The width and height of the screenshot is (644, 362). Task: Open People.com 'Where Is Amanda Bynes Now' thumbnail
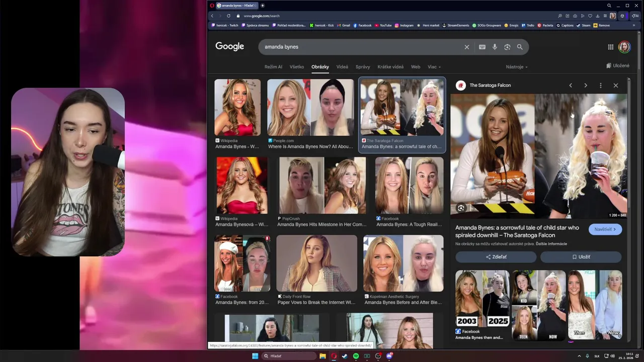tap(310, 107)
